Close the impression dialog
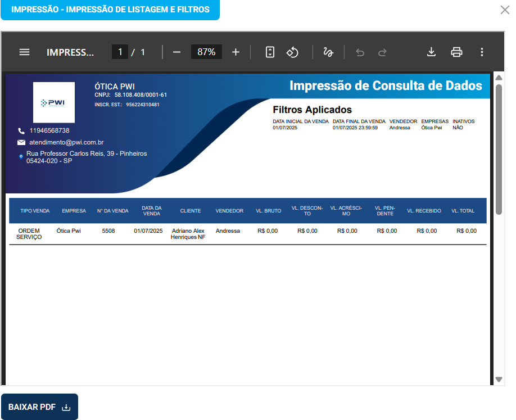Screen dimensions: 516x420 coord(504,10)
